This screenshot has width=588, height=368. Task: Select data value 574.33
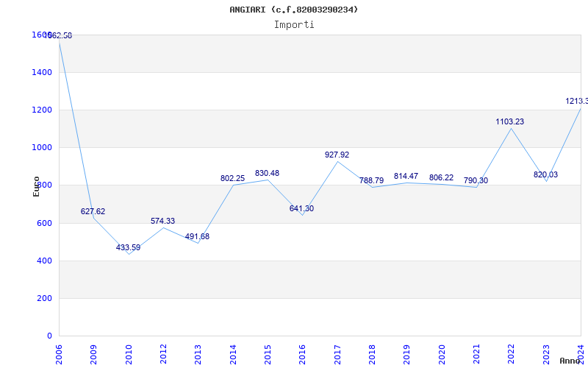coord(162,222)
